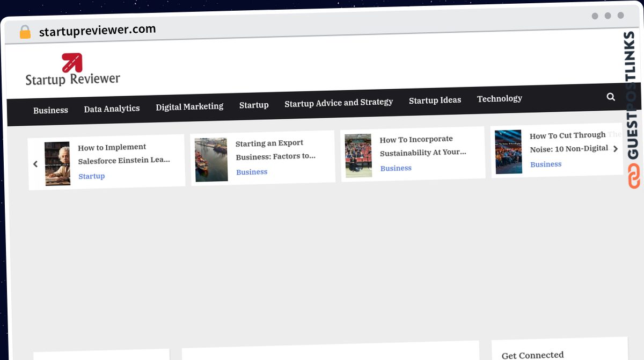Open the Technology menu item

(x=500, y=98)
